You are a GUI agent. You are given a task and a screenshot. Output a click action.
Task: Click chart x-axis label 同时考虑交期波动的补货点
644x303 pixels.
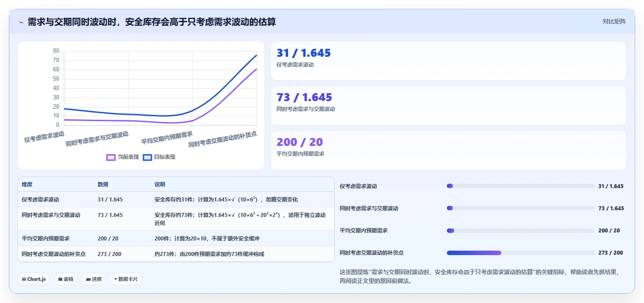pyautogui.click(x=222, y=139)
